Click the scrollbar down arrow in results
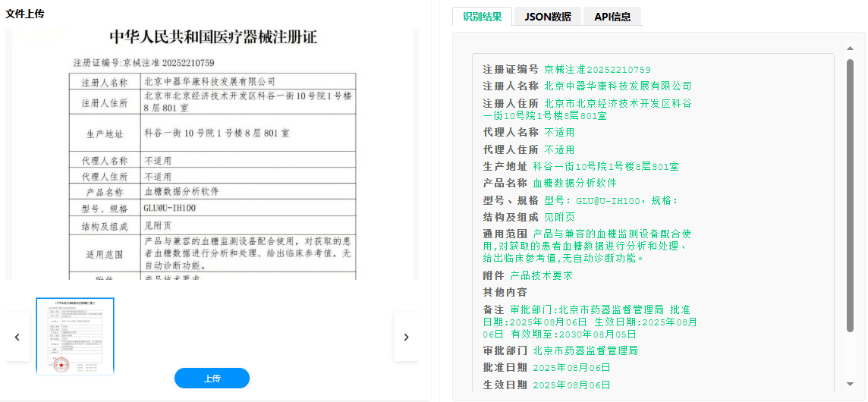The width and height of the screenshot is (868, 402). 851,385
